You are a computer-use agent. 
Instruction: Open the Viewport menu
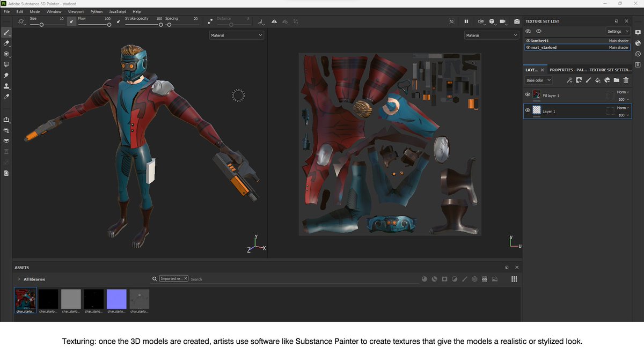tap(76, 11)
